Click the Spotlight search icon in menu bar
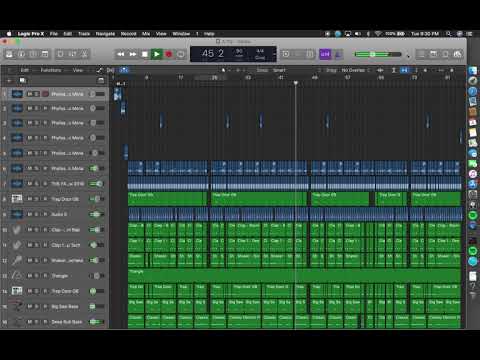This screenshot has height=360, width=480. 449,34
